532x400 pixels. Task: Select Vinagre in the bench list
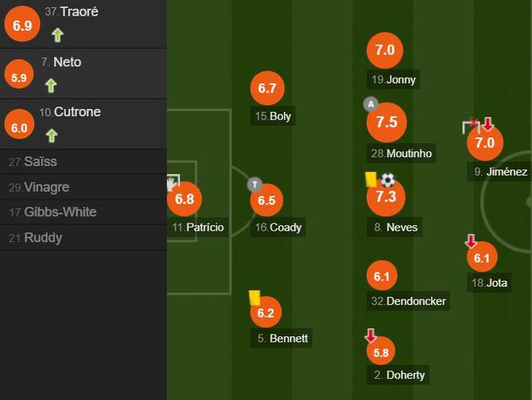(x=83, y=187)
